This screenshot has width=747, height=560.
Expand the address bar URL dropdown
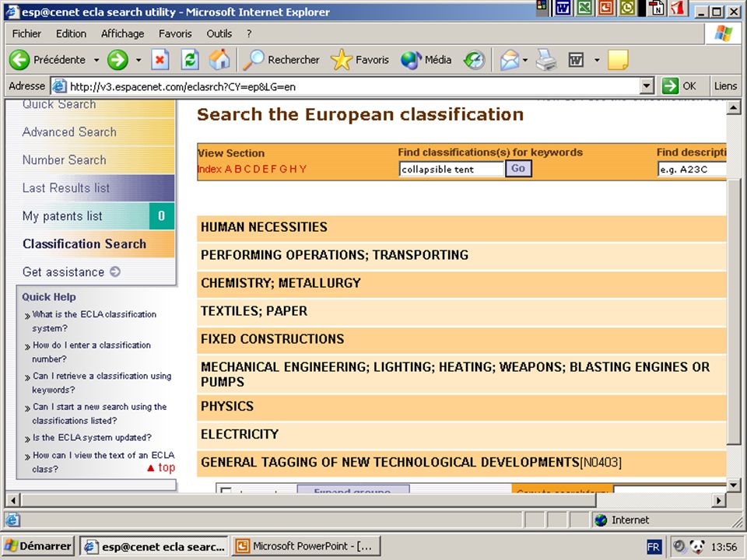tap(647, 86)
